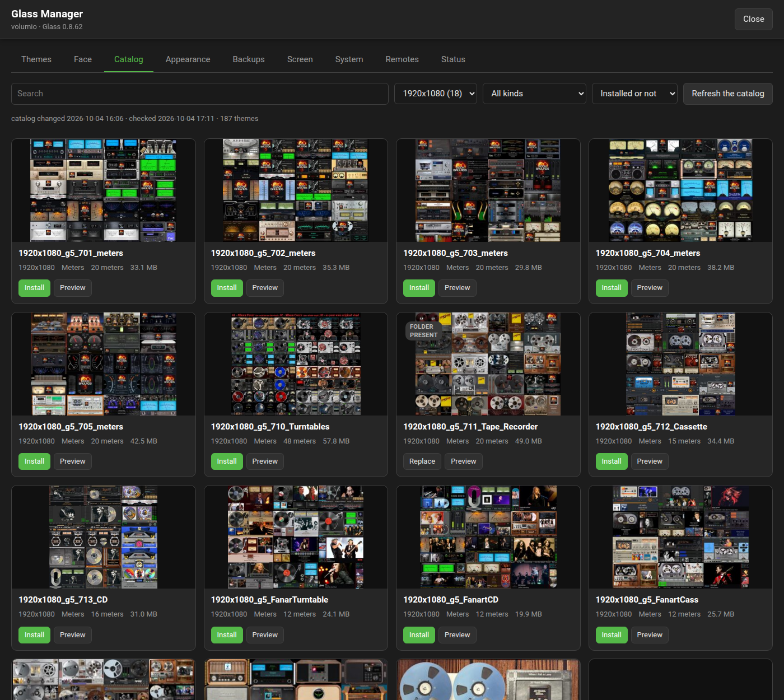This screenshot has height=700, width=784.
Task: Install the g5_704_meters theme
Action: pos(612,288)
